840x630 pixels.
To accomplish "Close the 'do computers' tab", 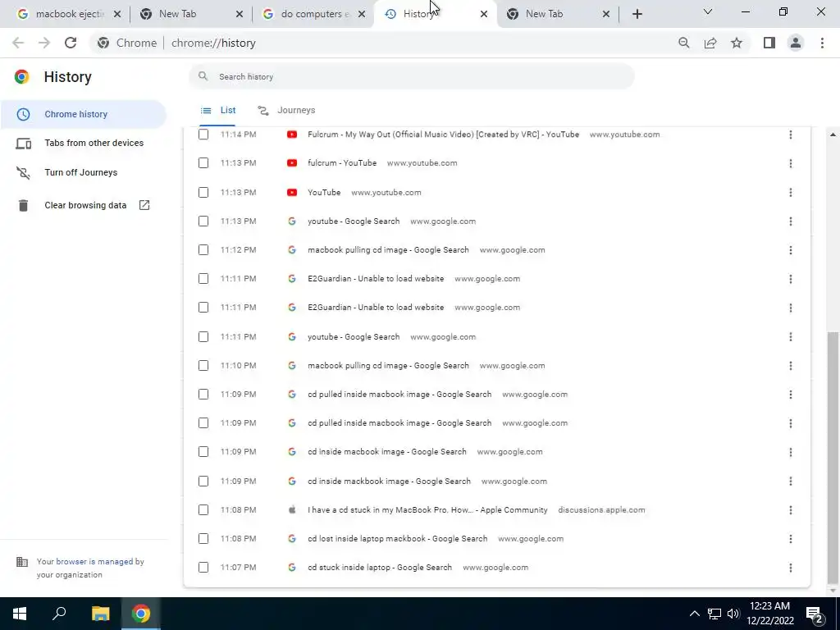I will [362, 15].
